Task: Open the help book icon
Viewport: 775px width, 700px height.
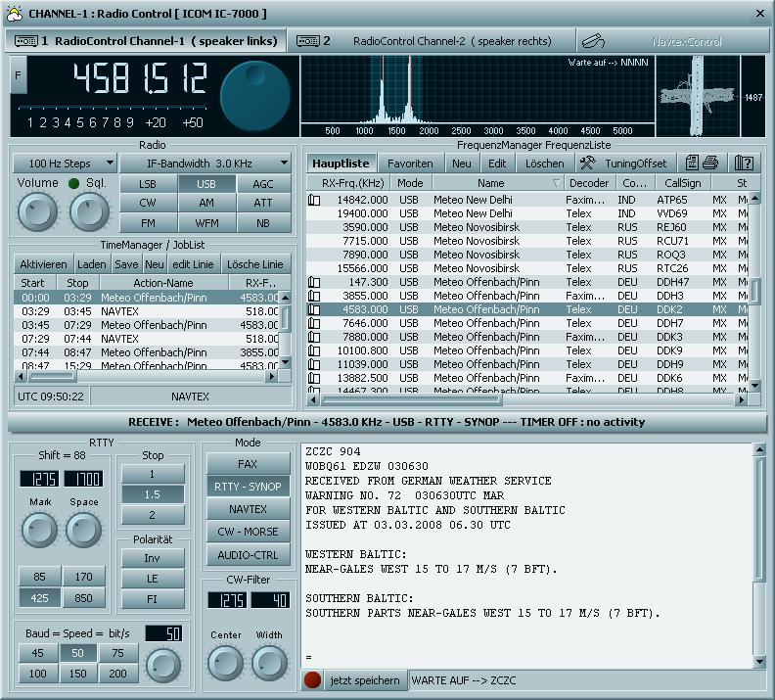Action: pyautogui.click(x=743, y=163)
